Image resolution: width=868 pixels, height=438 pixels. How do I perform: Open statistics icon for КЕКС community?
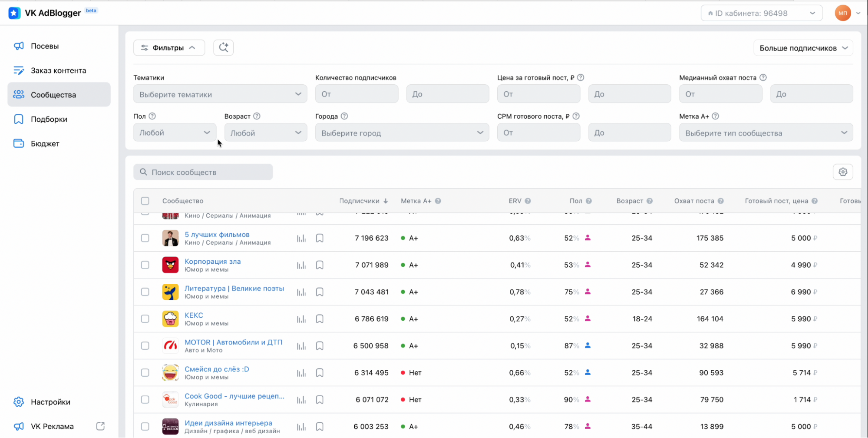click(x=301, y=319)
